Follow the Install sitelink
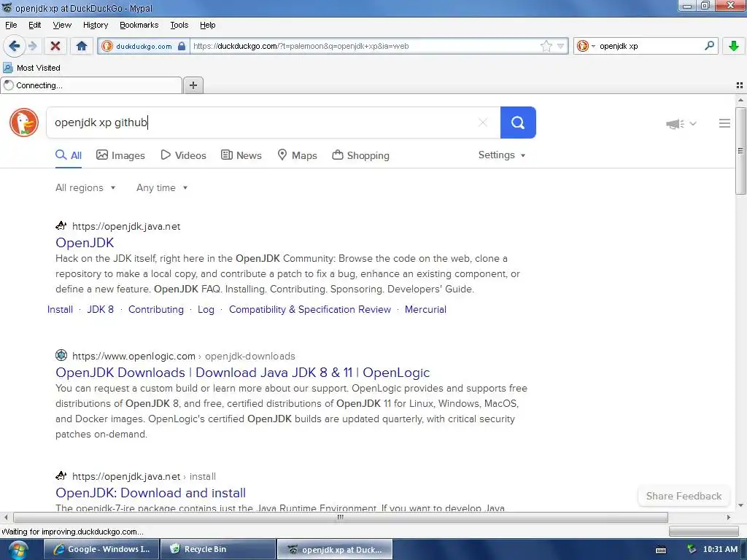This screenshot has height=560, width=747. click(x=60, y=309)
